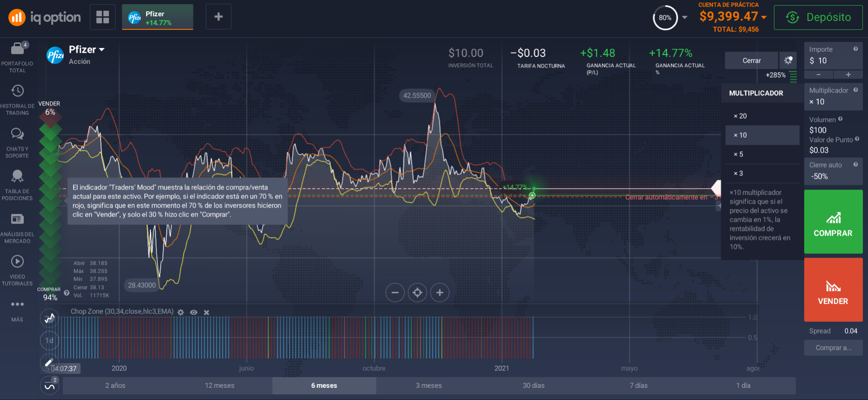Switch to the Pfizer +14.77% tab

coord(157,17)
